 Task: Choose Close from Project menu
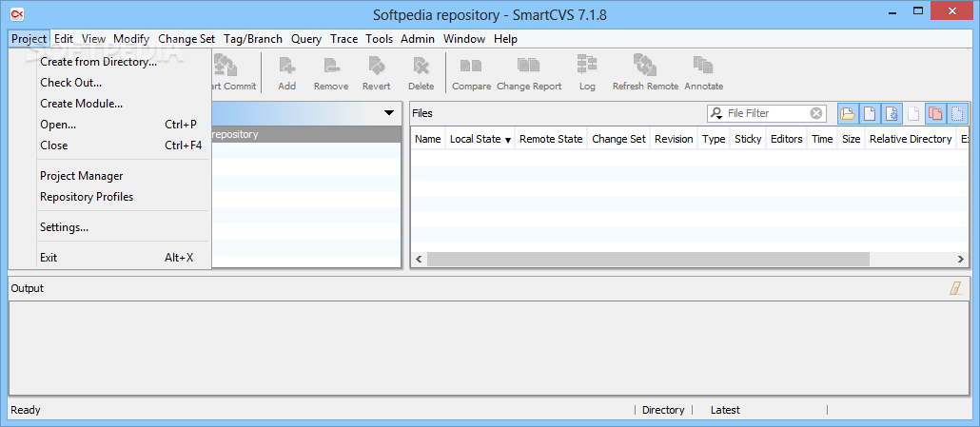110,146
